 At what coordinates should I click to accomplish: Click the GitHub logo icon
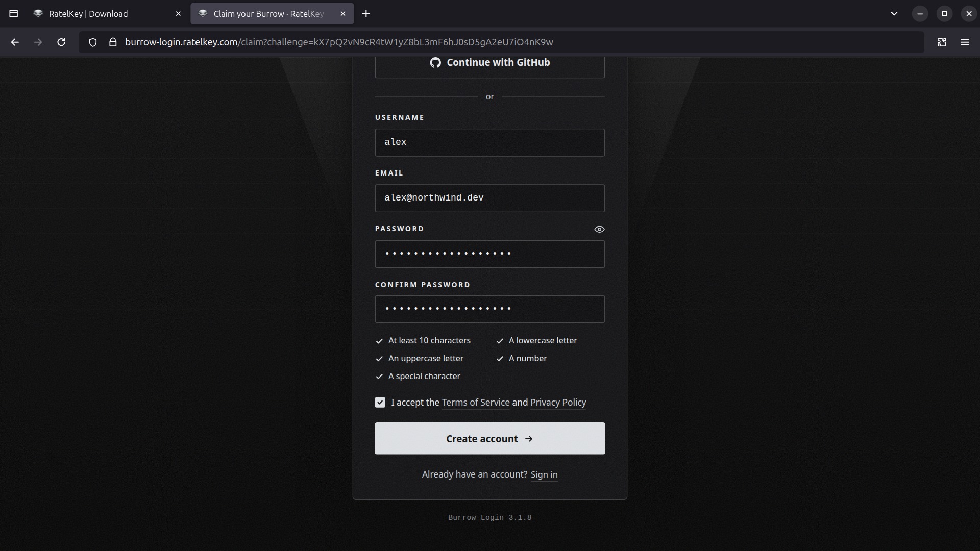[x=435, y=63]
